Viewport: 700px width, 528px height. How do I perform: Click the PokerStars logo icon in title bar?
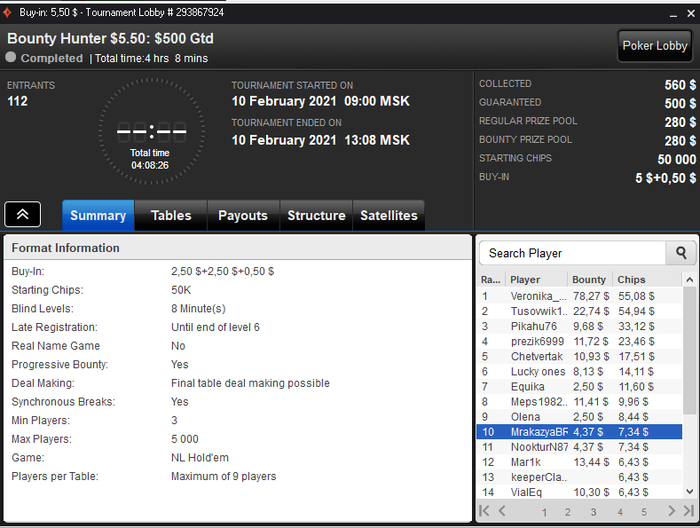(7, 12)
